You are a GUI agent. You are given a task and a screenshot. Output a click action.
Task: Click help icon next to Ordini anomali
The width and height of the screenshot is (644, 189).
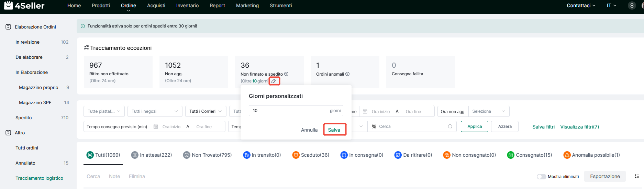coord(347,74)
